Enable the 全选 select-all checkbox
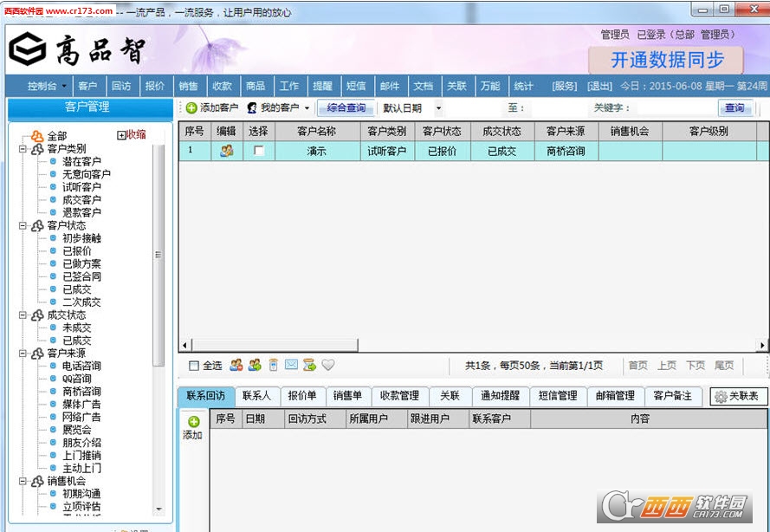Viewport: 770px width, 532px height. pos(194,366)
